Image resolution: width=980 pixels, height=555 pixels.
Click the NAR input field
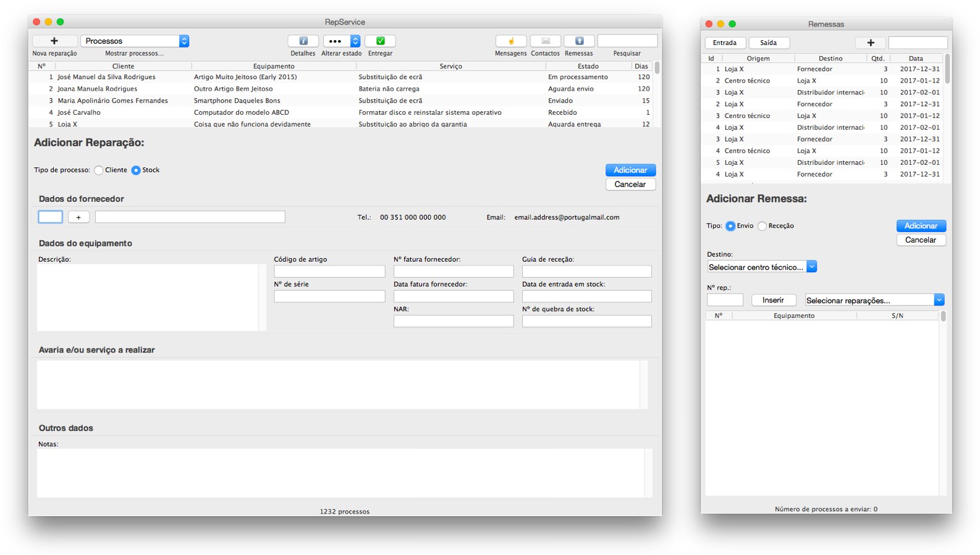click(x=454, y=321)
